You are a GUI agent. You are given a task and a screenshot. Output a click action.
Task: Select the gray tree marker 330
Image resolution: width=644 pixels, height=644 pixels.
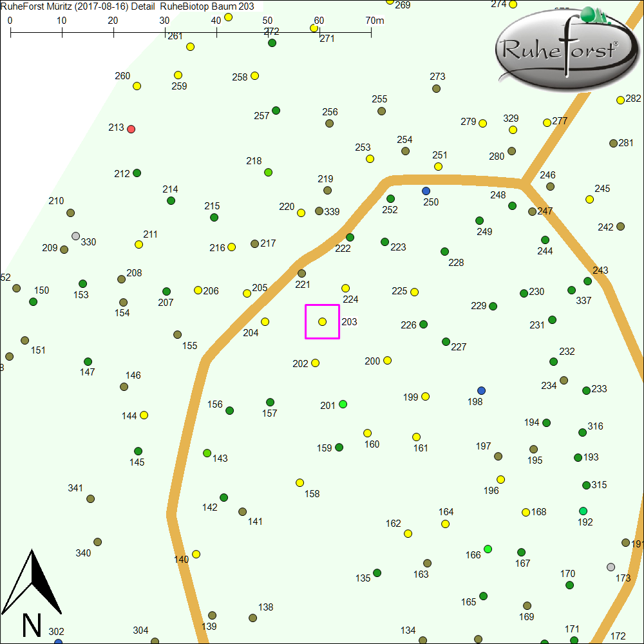(76, 236)
